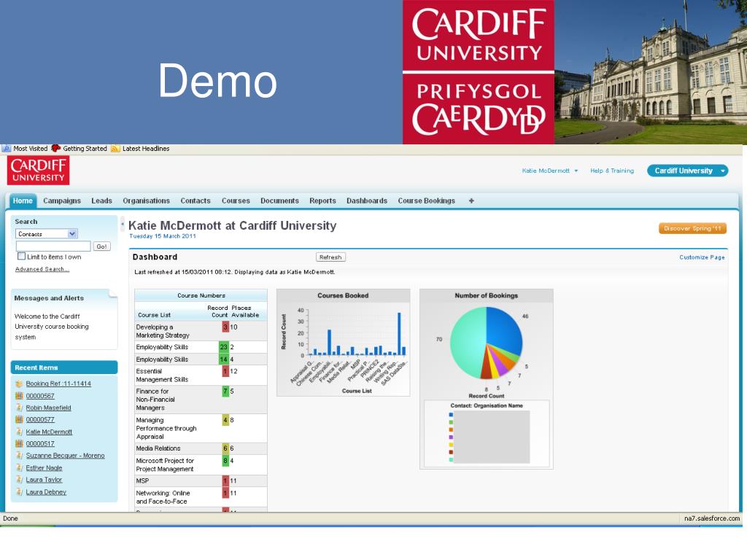
Task: Open the Contacts tab
Action: pyautogui.click(x=196, y=201)
